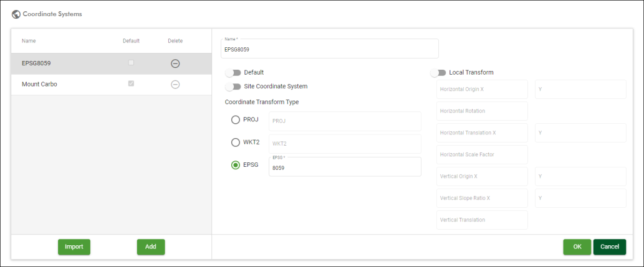Delete the EPSG8059 coordinate system
This screenshot has width=644, height=267.
[x=175, y=63]
